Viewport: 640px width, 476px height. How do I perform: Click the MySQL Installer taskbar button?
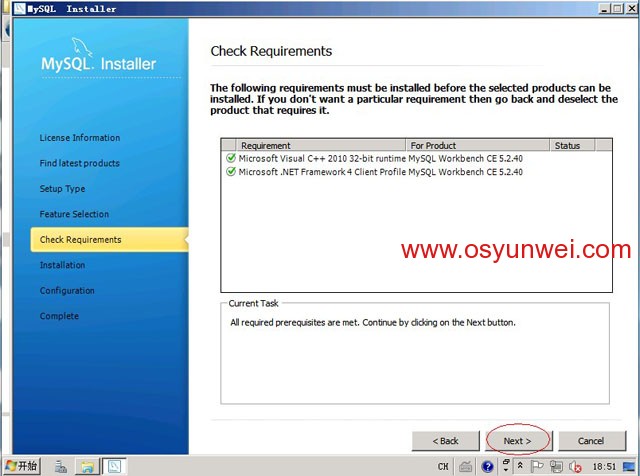[115, 466]
